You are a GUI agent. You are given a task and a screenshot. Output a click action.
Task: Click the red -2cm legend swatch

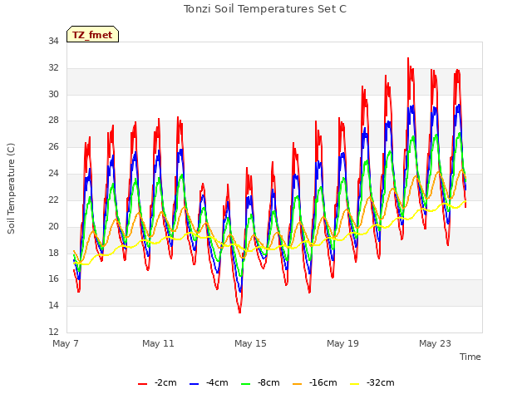142,384
